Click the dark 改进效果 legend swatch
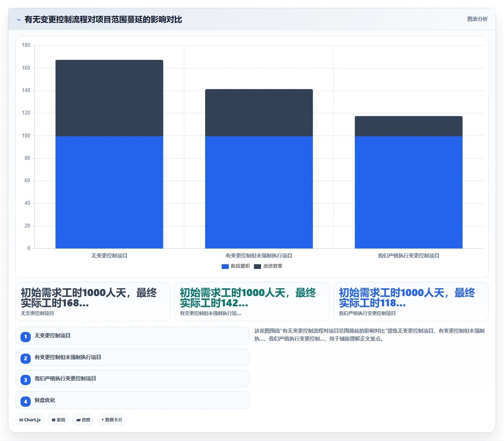This screenshot has width=504, height=441. point(258,267)
